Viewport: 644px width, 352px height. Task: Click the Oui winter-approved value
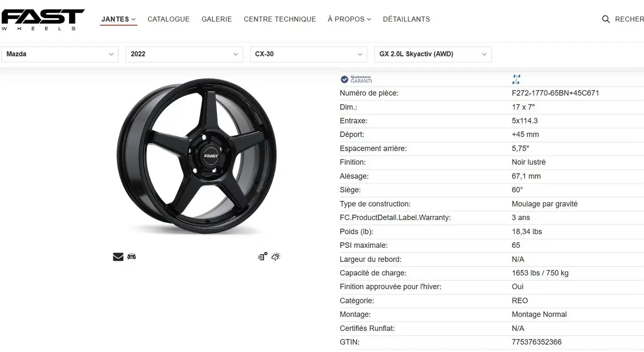518,287
